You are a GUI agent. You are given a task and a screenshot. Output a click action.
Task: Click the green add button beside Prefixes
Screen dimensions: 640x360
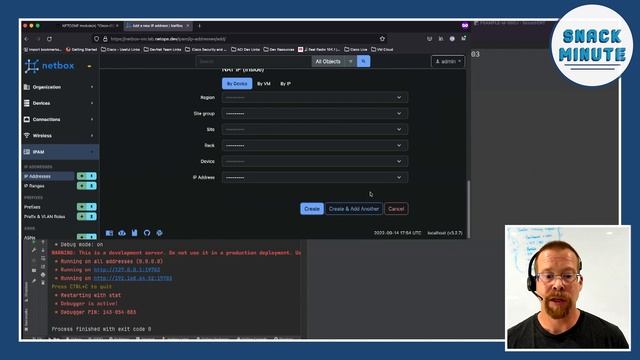(x=82, y=207)
